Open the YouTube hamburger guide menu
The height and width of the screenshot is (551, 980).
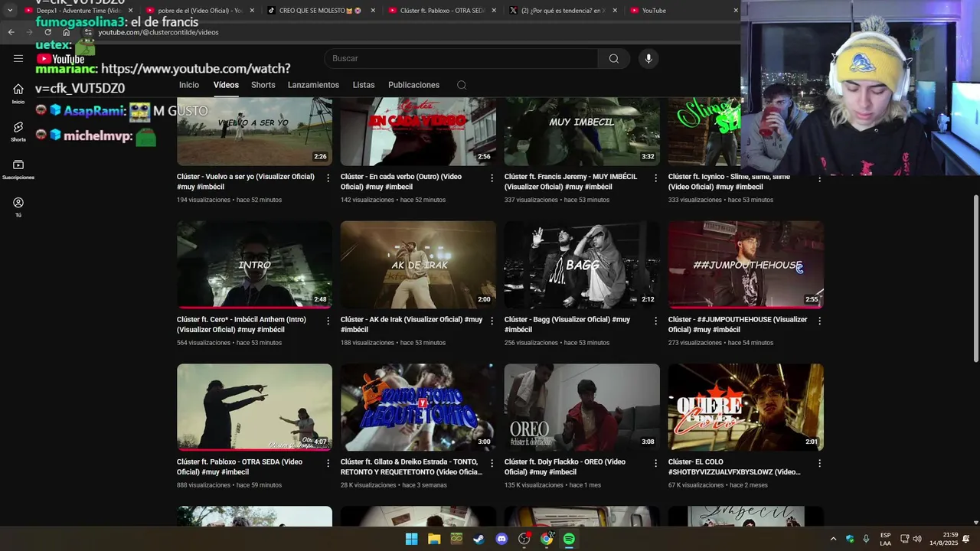pos(18,58)
